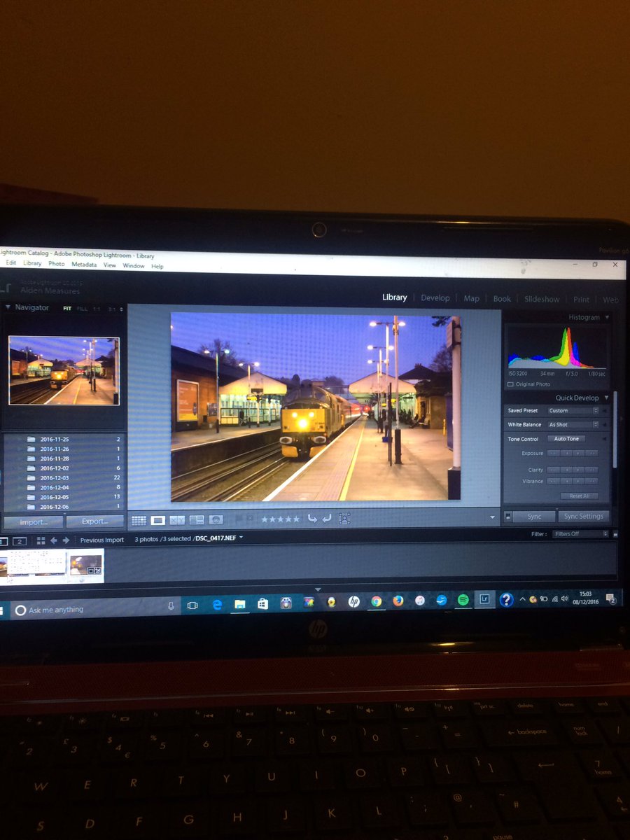630x840 pixels.
Task: Select Grid view in the toolbar
Action: (138, 519)
